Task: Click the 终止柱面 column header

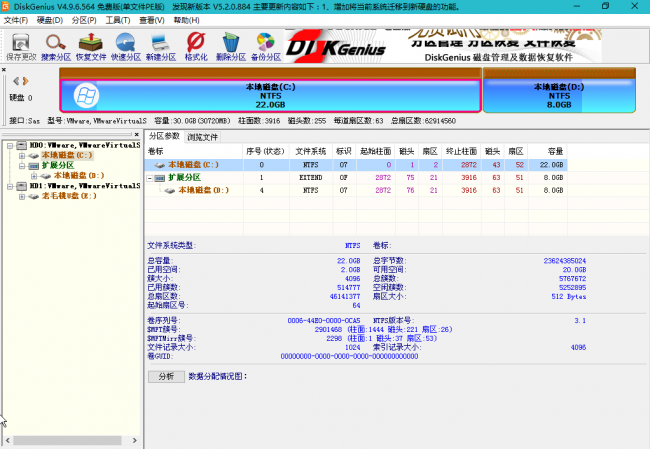Action: [x=461, y=151]
